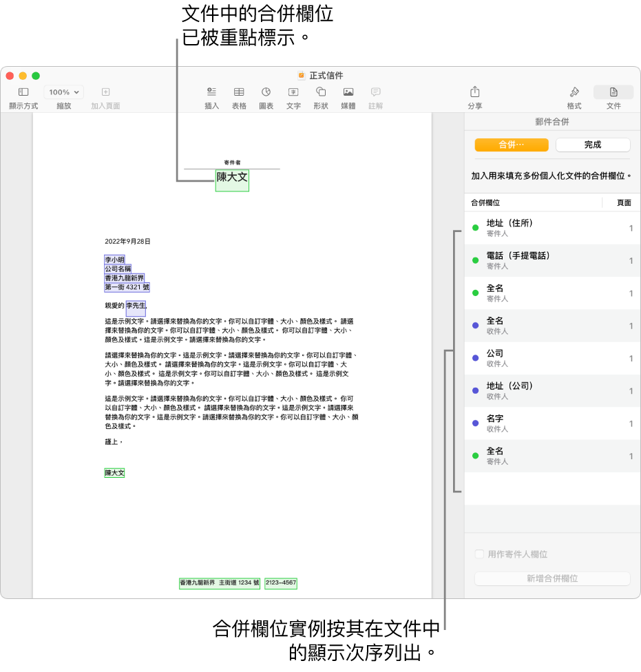Toggle the 用作寄件人欄位 checkbox
The width and height of the screenshot is (641, 672).
click(x=479, y=554)
